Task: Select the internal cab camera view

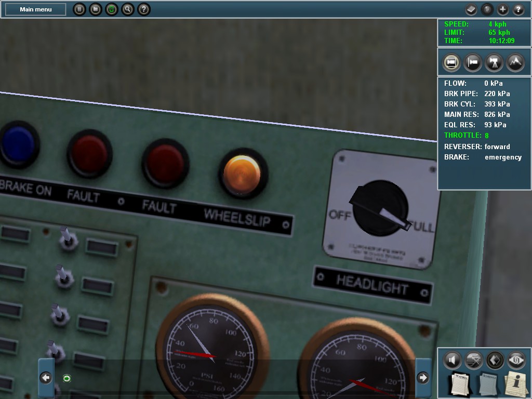Action: (451, 62)
